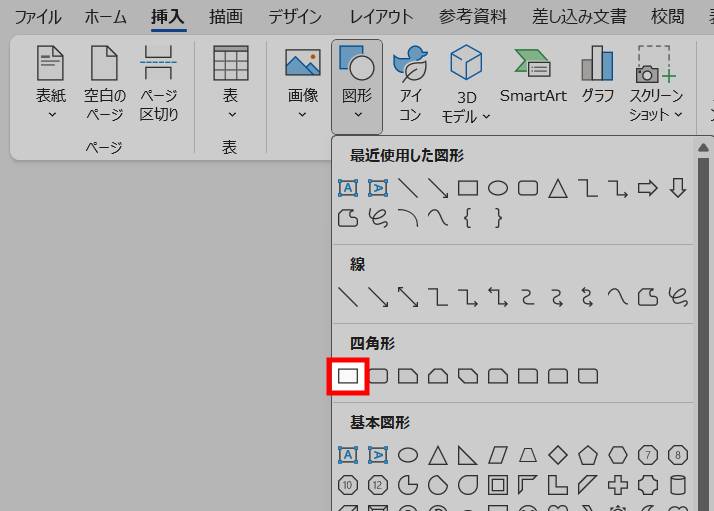Screen dimensions: 714x511
Task: Select the double-arrow line in 線 section
Action: 408,297
